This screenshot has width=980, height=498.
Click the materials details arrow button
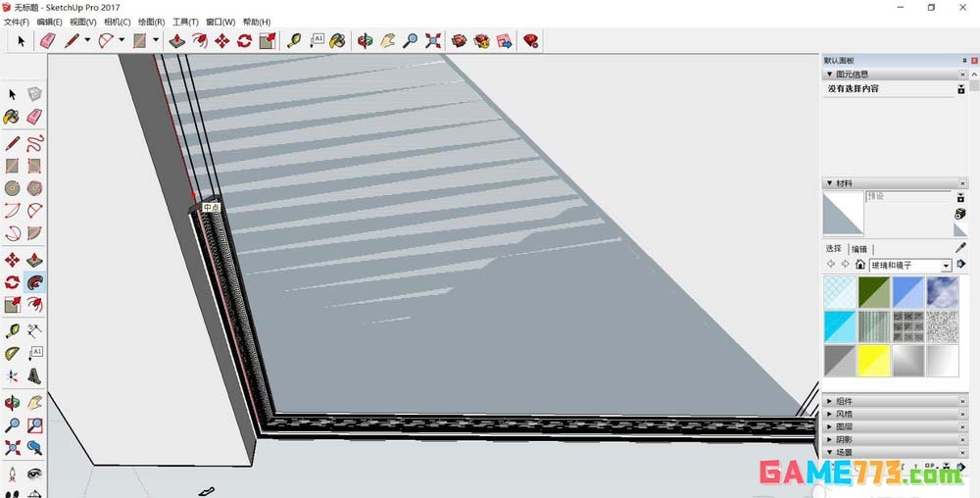[962, 264]
